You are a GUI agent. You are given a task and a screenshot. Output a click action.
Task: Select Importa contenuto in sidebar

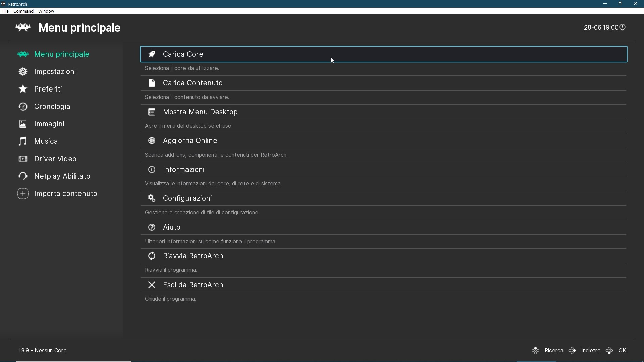pos(66,194)
